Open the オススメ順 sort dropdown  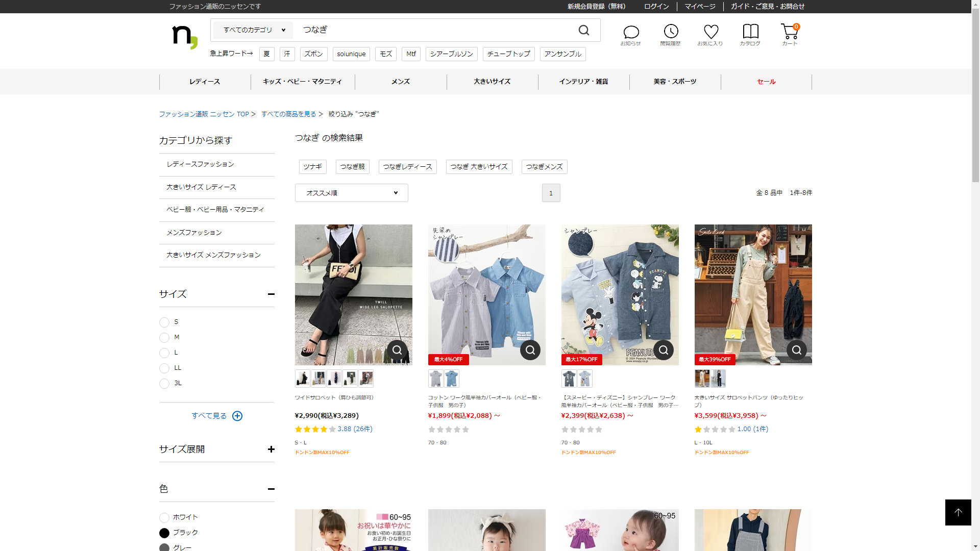[351, 193]
